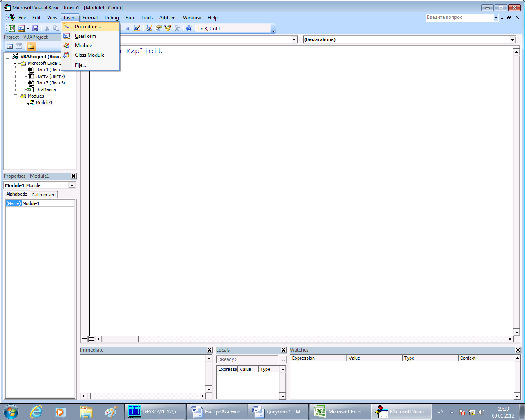Open the View menu
This screenshot has height=420, width=525.
pyautogui.click(x=52, y=18)
